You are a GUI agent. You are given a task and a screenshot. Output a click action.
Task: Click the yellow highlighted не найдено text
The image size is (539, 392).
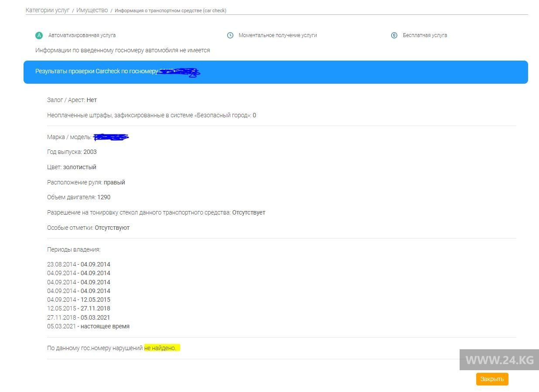161,348
